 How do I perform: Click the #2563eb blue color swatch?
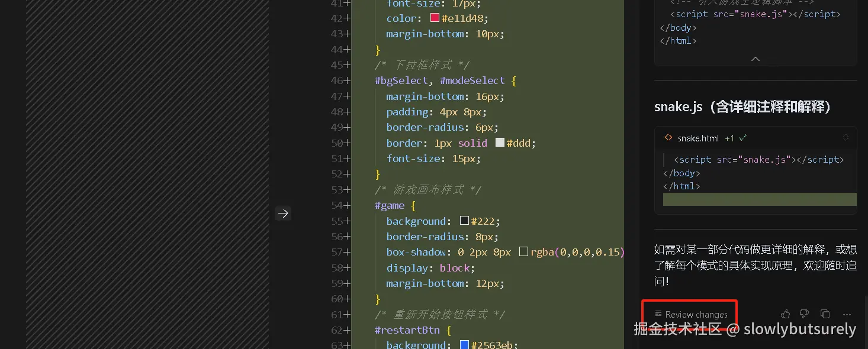465,345
